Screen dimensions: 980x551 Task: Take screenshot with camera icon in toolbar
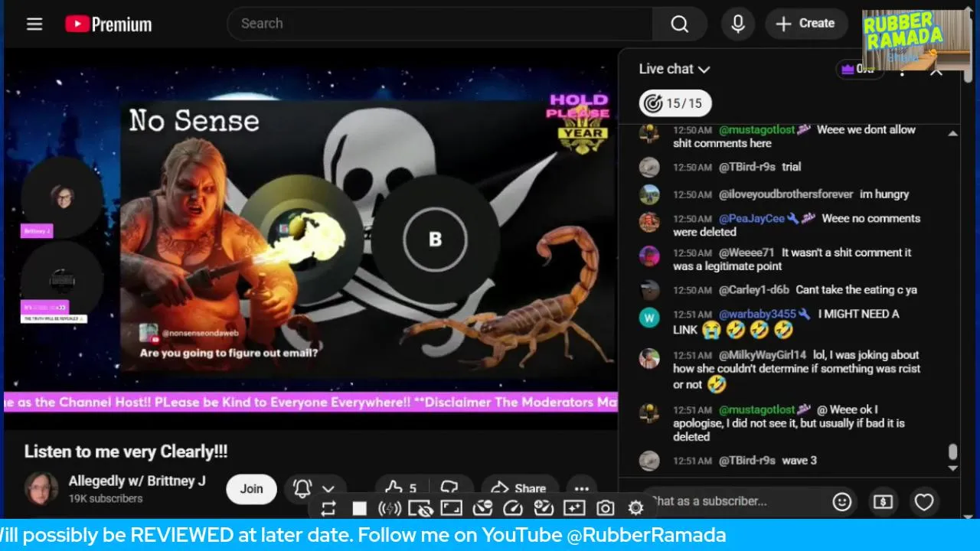(x=606, y=508)
